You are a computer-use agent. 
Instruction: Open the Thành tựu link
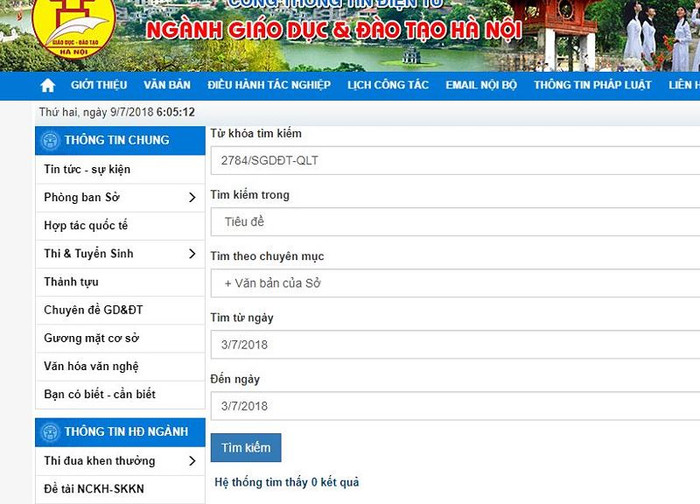tap(71, 282)
